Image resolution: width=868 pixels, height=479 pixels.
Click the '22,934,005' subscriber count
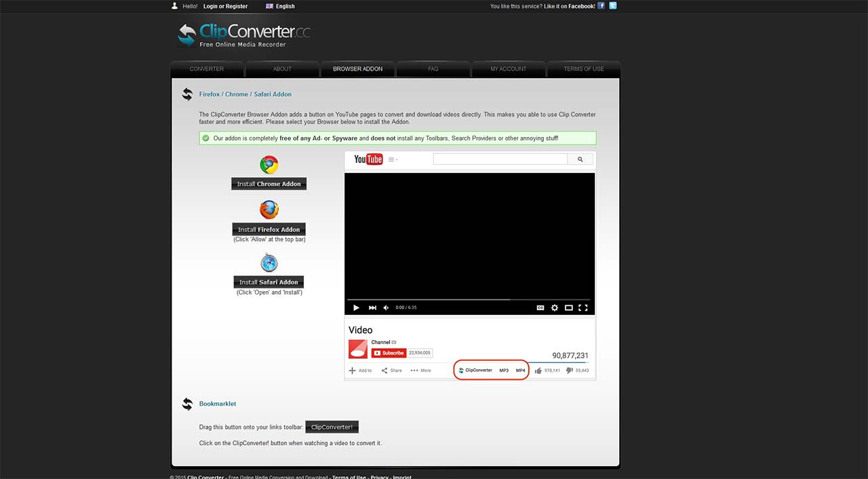click(x=420, y=353)
